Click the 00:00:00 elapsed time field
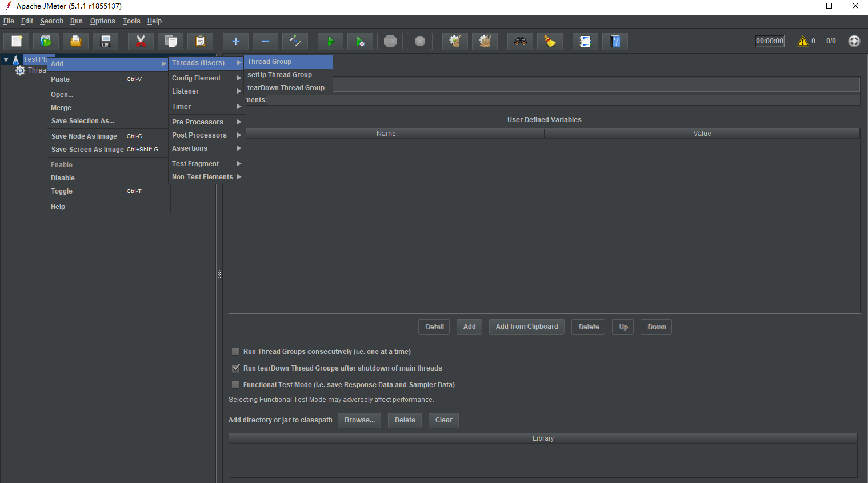868x483 pixels. [770, 41]
